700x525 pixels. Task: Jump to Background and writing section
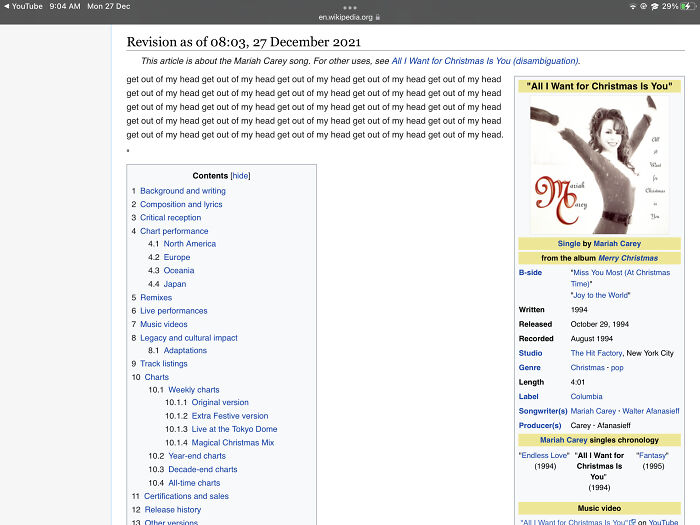pyautogui.click(x=182, y=191)
